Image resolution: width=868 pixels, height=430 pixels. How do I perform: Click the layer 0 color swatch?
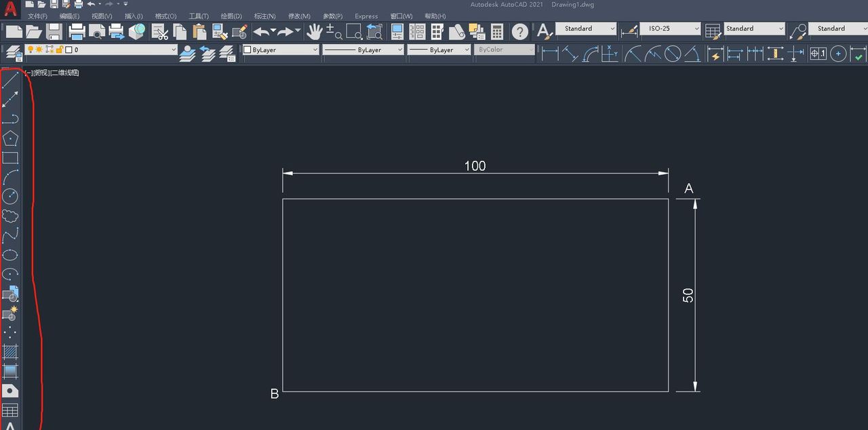click(68, 50)
